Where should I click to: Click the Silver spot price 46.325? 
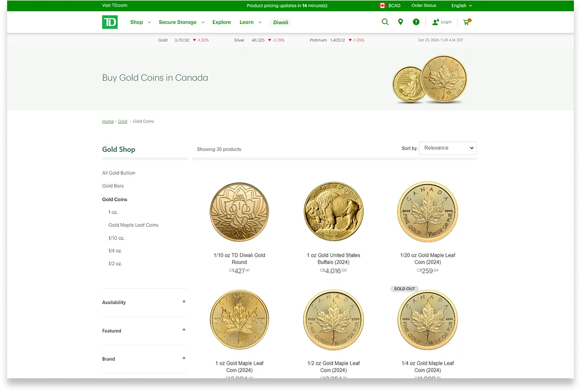(258, 40)
